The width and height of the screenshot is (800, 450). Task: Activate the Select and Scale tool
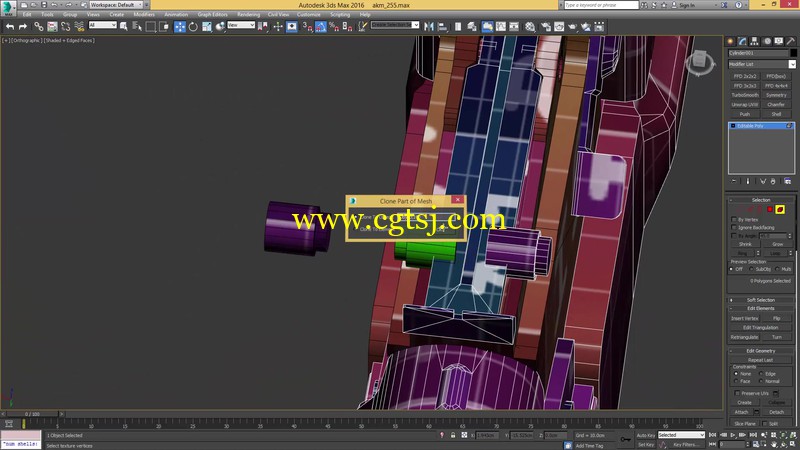point(207,27)
